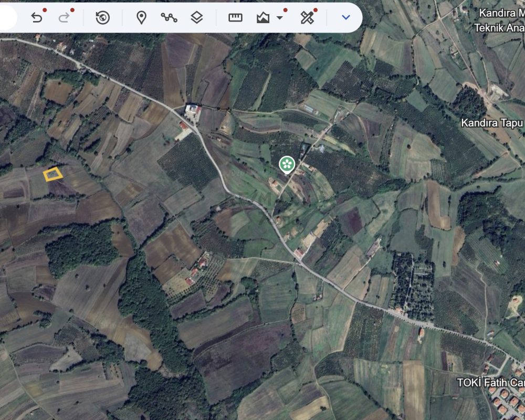Click the TOKİ Fatih map label

[x=490, y=383]
